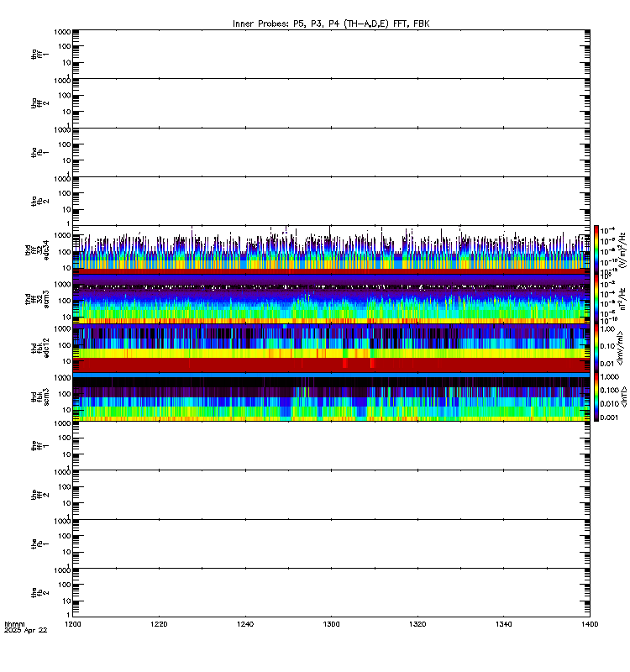Click the nT²/Hz color bar
Screen dimensions: 630x672
(596, 299)
